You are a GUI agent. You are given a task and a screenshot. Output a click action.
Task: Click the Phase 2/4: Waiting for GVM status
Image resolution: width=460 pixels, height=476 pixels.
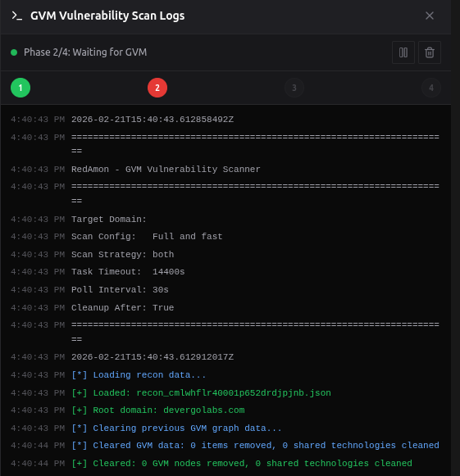85,52
